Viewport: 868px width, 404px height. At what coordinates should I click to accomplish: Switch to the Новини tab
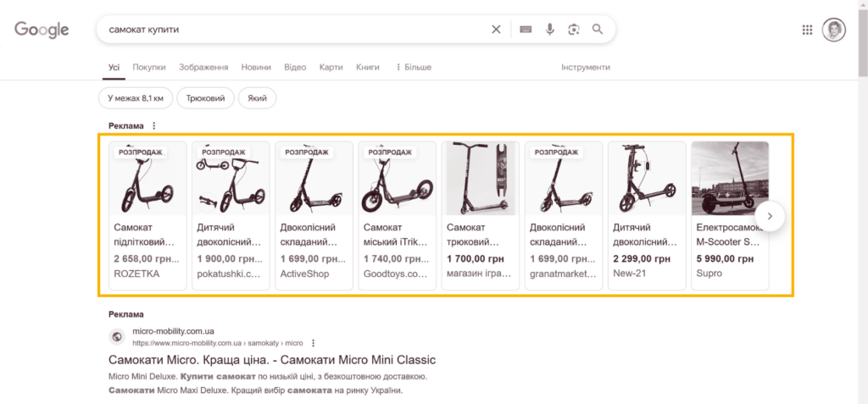tap(256, 67)
